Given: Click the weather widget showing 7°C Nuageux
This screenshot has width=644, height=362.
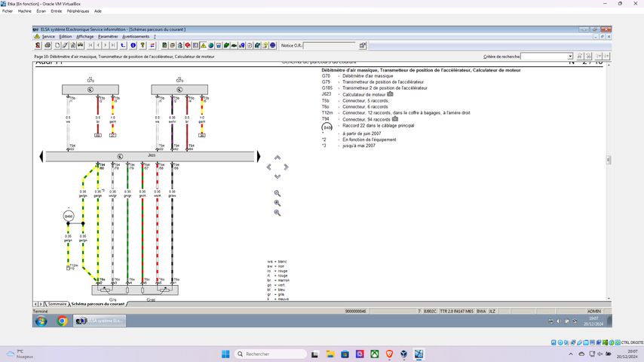Looking at the screenshot, I should [x=20, y=354].
